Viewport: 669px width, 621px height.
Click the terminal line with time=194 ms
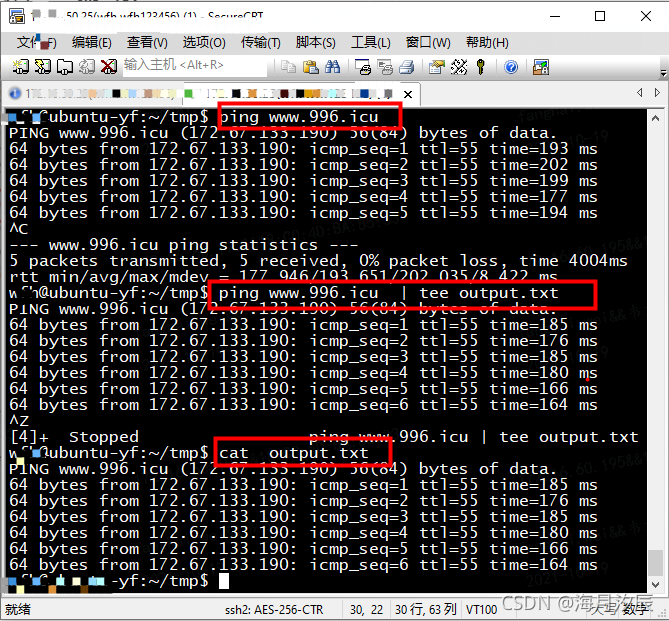(303, 213)
